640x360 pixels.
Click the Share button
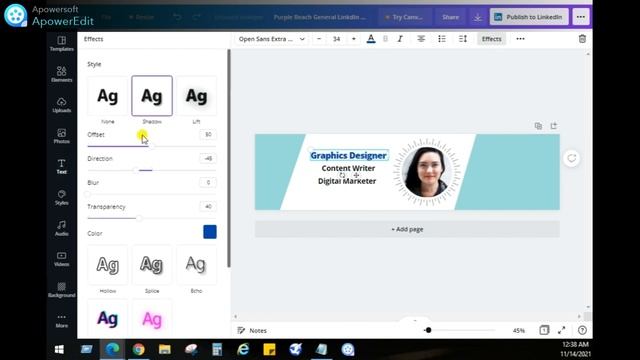(450, 17)
